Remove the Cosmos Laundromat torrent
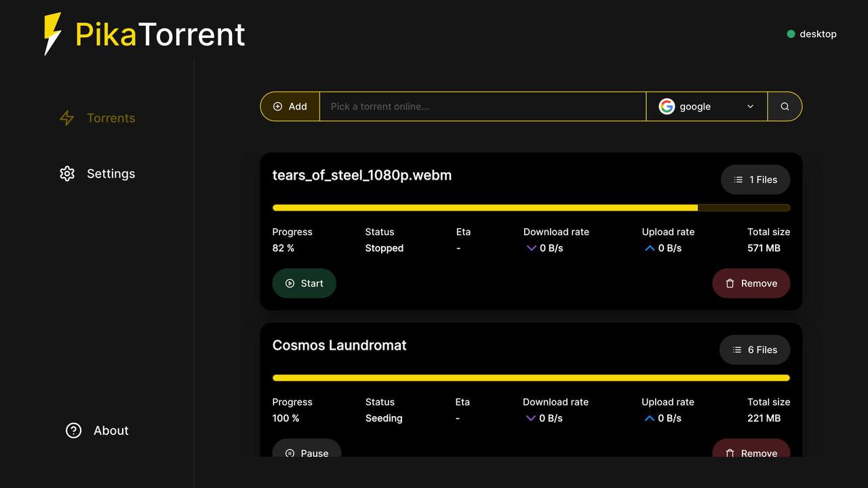The width and height of the screenshot is (868, 488). click(751, 449)
